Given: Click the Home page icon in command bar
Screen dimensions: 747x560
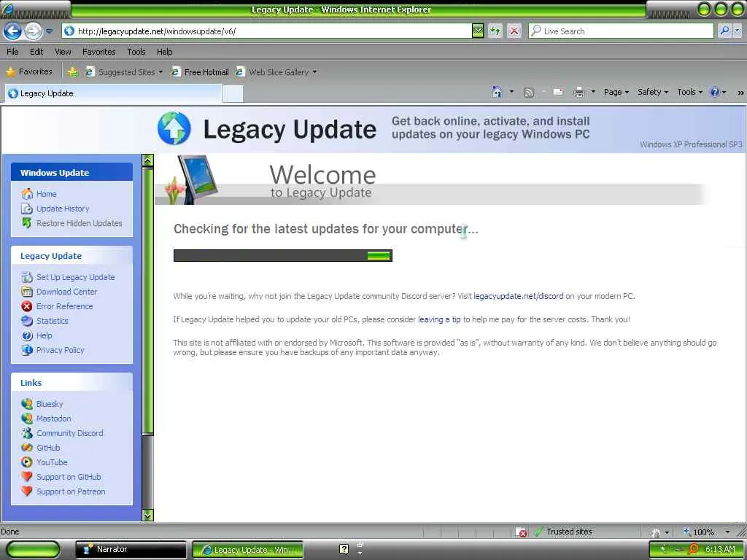Looking at the screenshot, I should click(497, 92).
